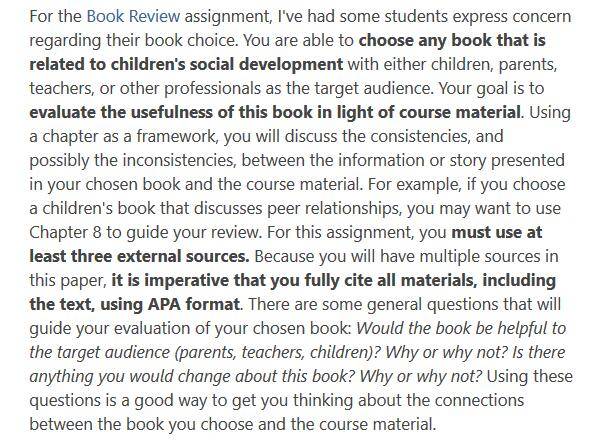
Task: Click the word "inconsistencies" in the paragraph
Action: click(179, 160)
